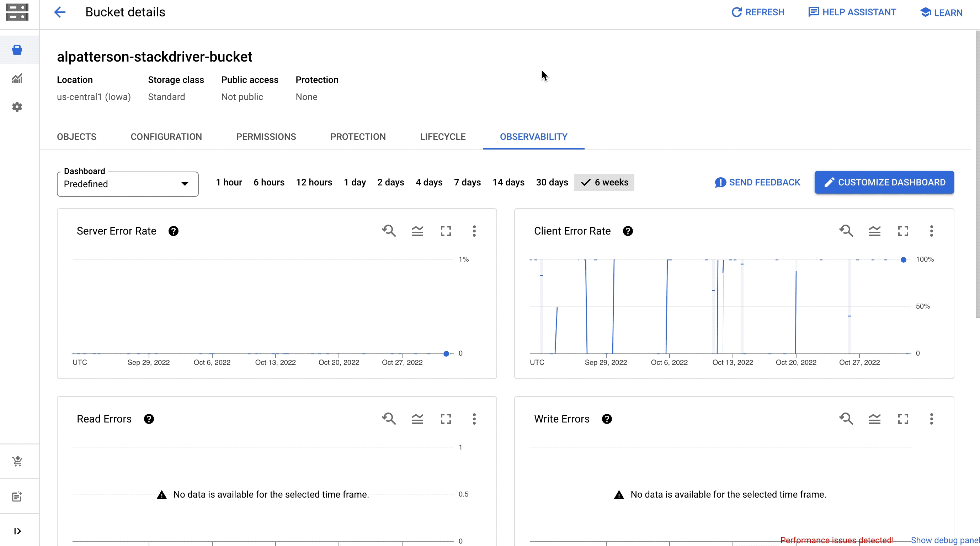Click the legend toggle on Read Errors chart
Image resolution: width=980 pixels, height=546 pixels.
click(417, 419)
